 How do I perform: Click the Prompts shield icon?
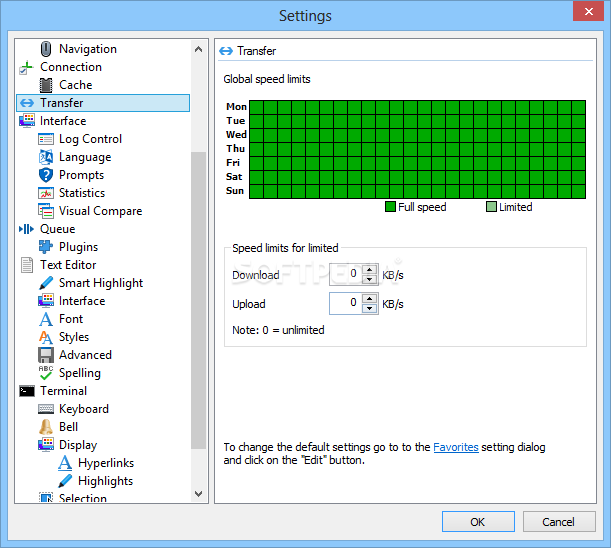(46, 175)
